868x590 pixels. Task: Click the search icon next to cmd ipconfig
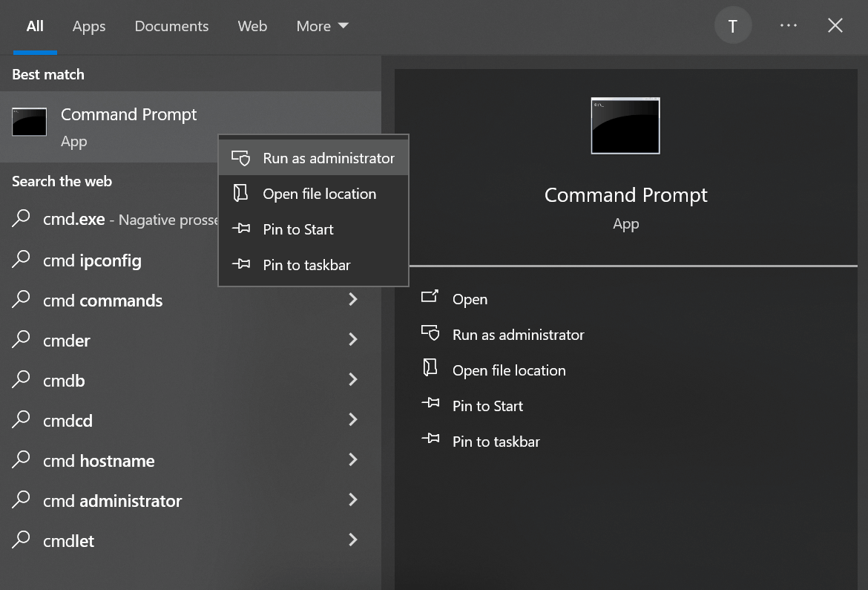coord(22,260)
